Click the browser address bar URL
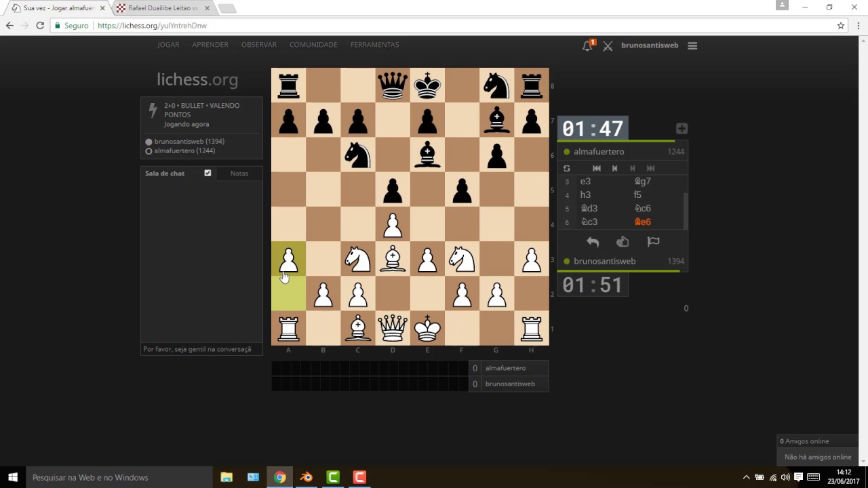 tap(152, 26)
